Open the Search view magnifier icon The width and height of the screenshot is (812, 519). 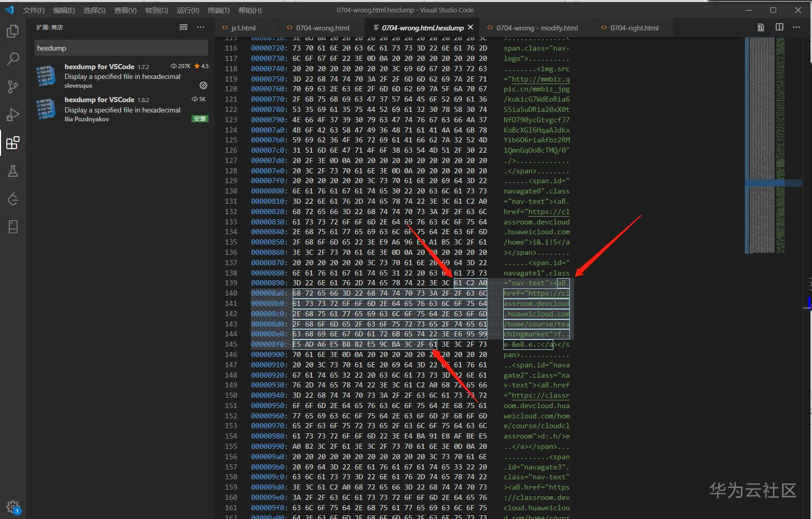12,59
